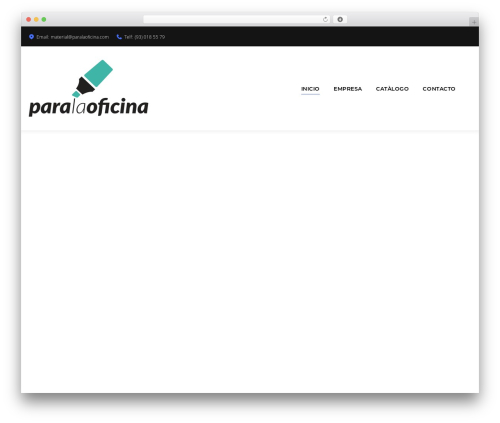Image resolution: width=500 pixels, height=423 pixels.
Task: Close the browser with the red button
Action: coord(29,20)
